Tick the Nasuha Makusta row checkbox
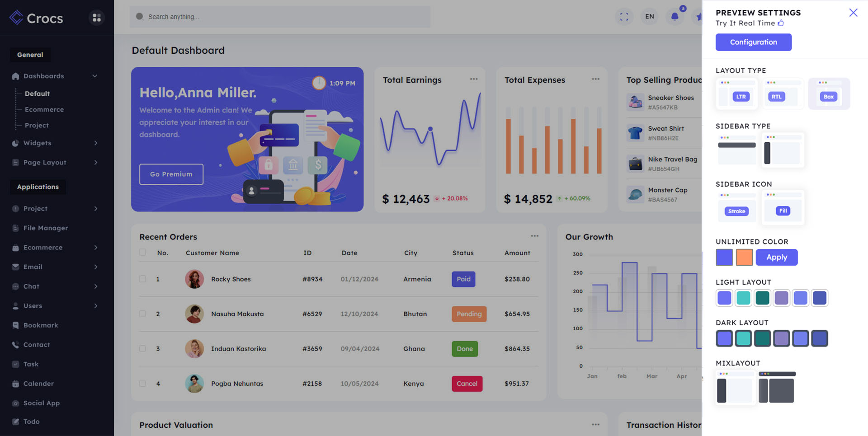The height and width of the screenshot is (436, 868). coord(143,314)
